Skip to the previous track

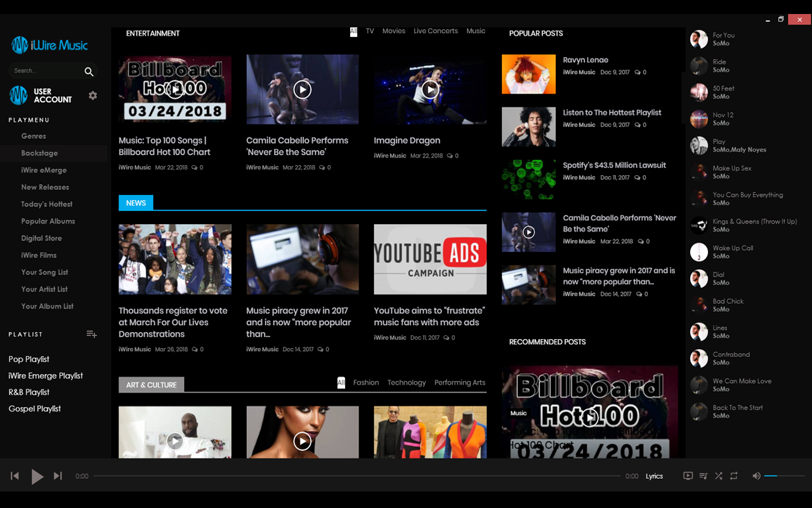click(15, 476)
